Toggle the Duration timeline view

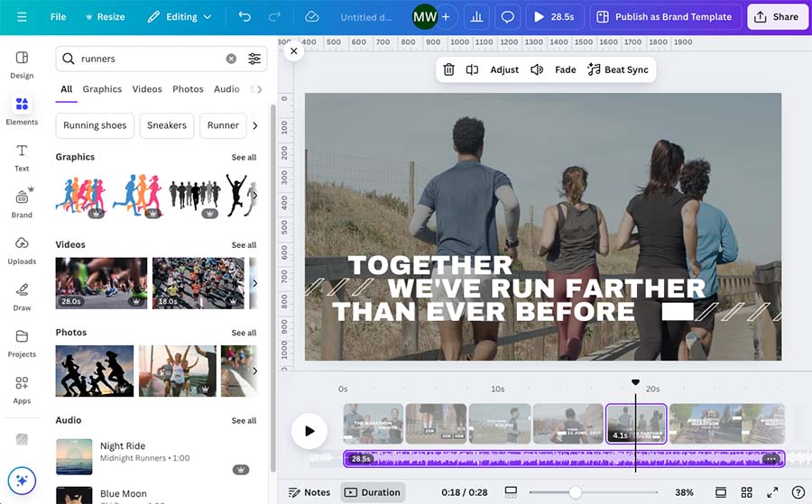pos(373,492)
